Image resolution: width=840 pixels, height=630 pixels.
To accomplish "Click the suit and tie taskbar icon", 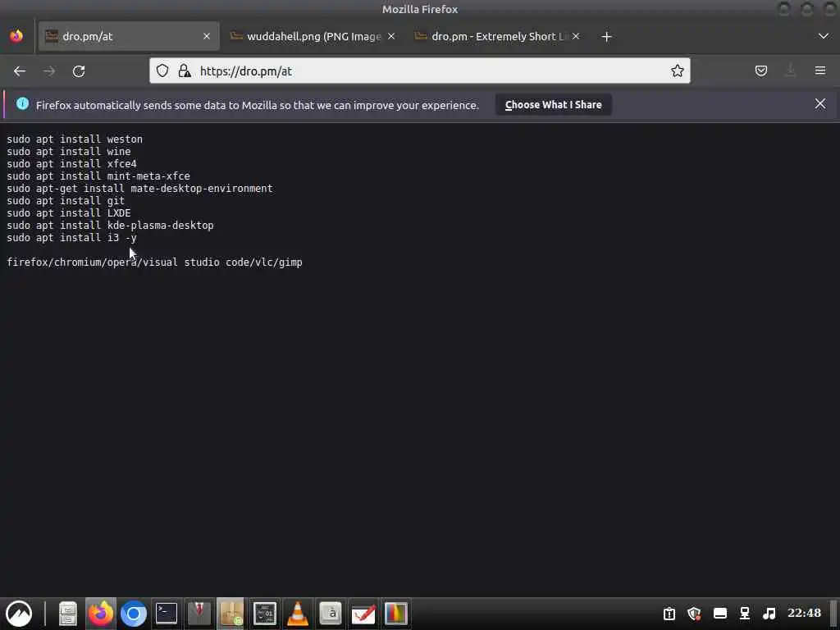I will coord(199,614).
